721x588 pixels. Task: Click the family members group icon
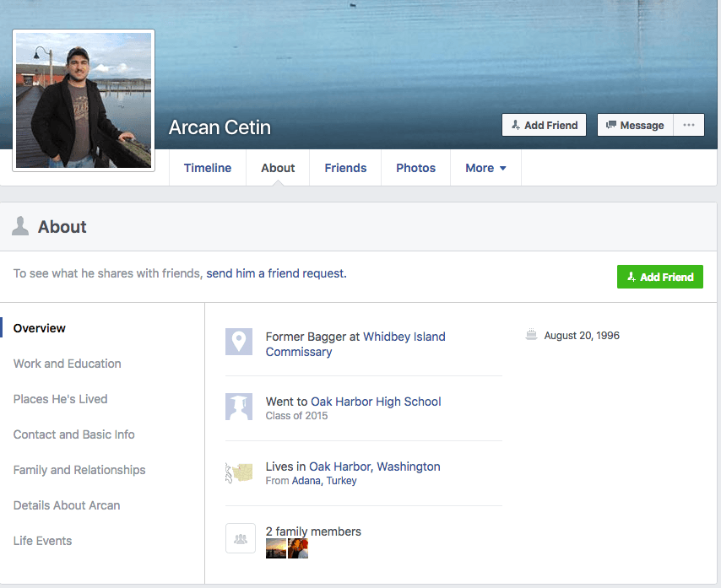coord(240,538)
